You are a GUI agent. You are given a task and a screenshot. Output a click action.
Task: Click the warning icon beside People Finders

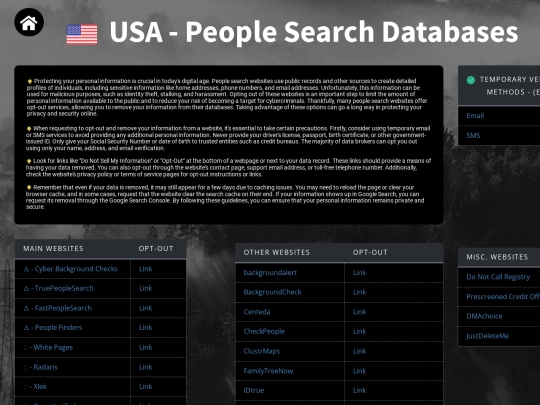tap(26, 328)
